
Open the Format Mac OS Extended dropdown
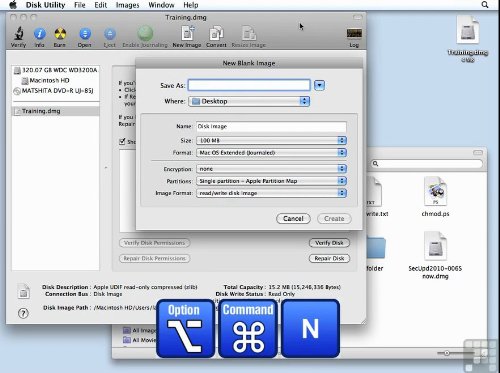[x=271, y=153]
